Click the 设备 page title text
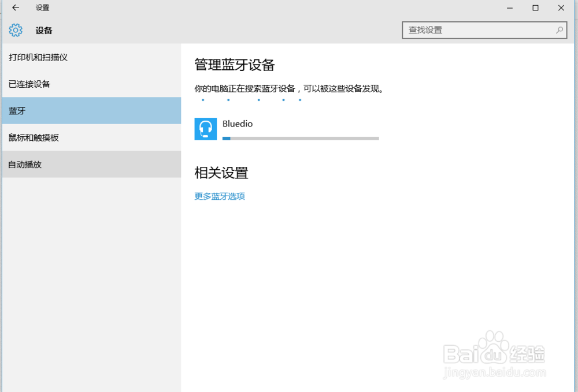 [x=44, y=30]
